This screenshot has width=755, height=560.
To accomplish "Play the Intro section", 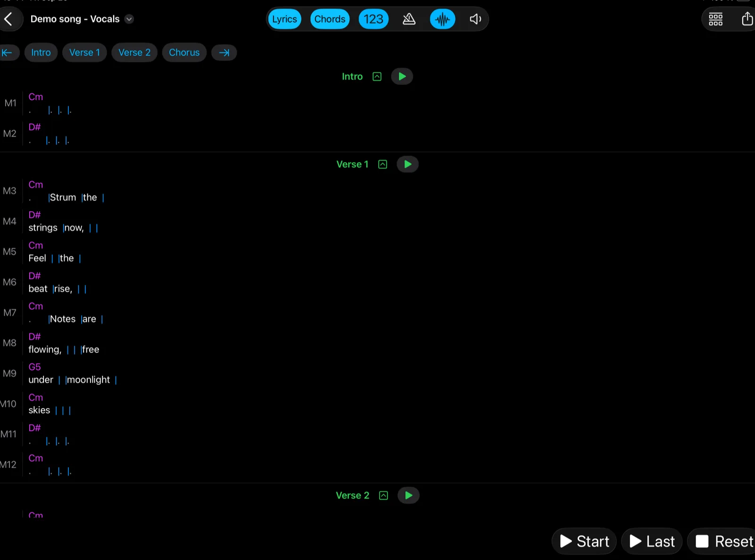I will pyautogui.click(x=402, y=76).
